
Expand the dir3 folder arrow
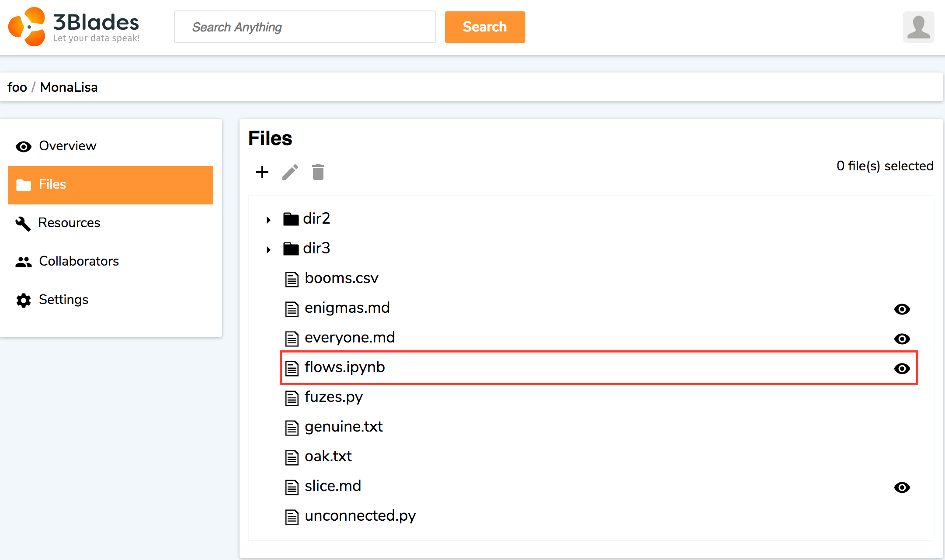[268, 249]
